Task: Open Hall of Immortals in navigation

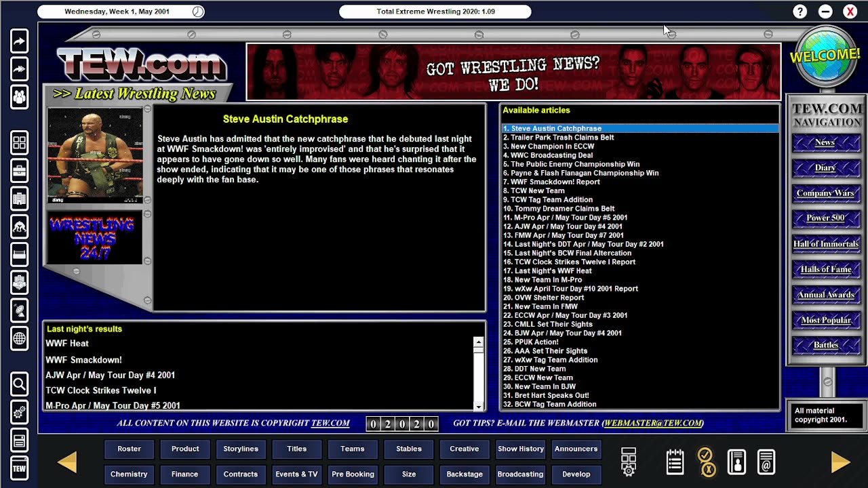Action: click(x=825, y=244)
